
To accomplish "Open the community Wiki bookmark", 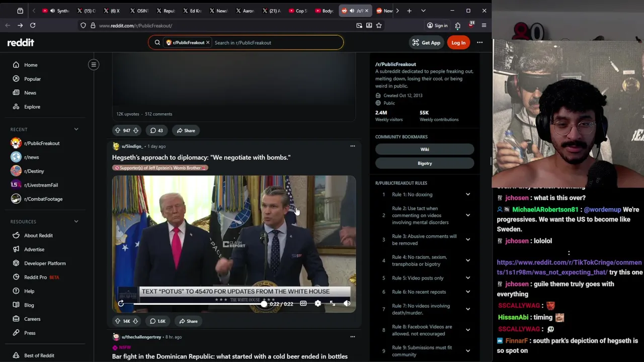I will (x=425, y=149).
